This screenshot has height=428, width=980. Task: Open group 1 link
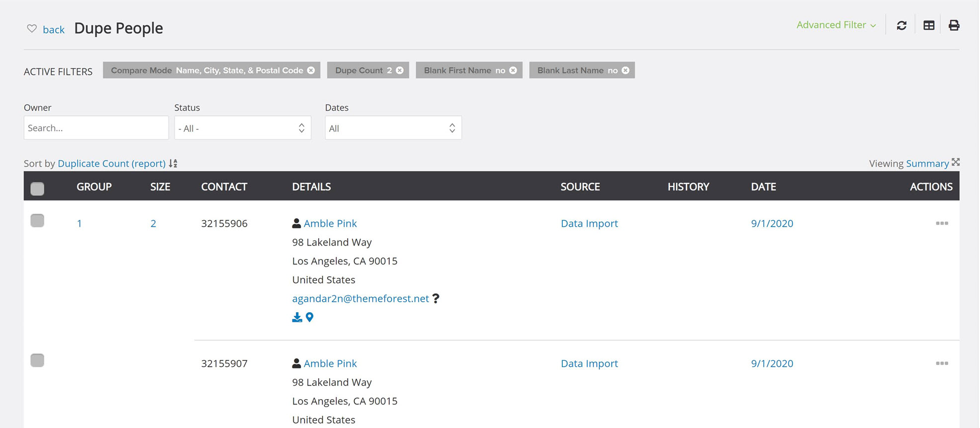tap(79, 224)
